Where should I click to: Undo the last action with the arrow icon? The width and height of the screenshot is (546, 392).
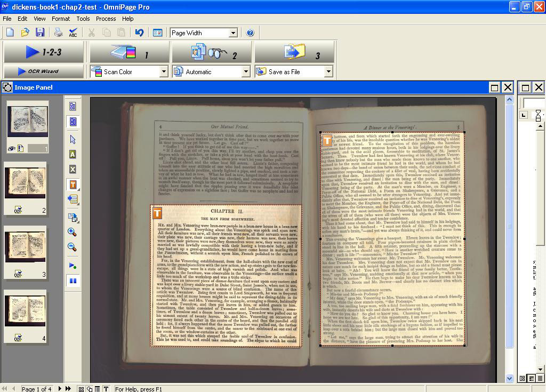click(139, 33)
